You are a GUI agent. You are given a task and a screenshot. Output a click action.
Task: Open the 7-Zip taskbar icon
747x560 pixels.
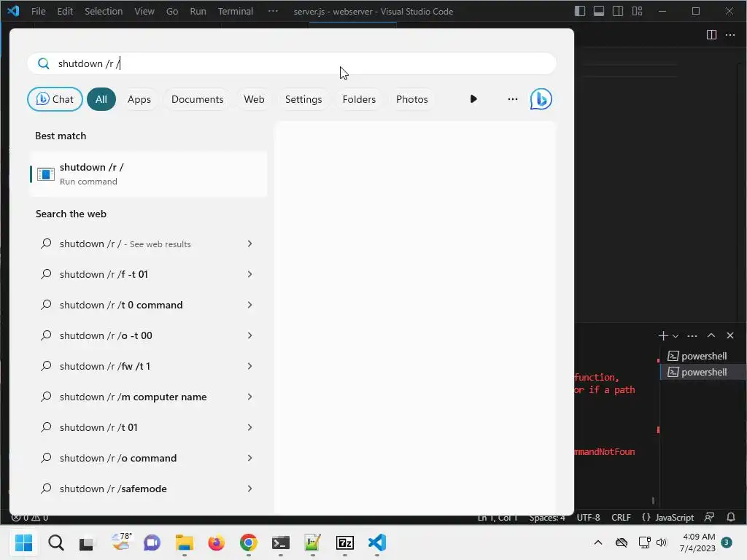pyautogui.click(x=344, y=542)
